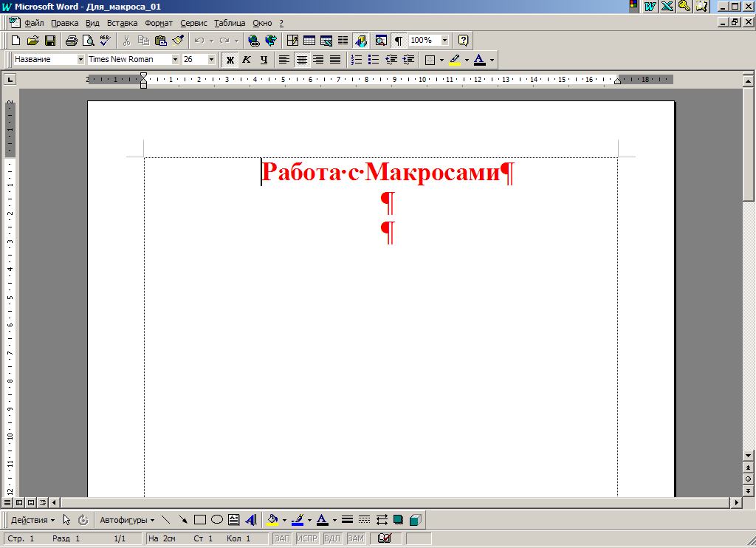Decrease paragraph indent
Screen dimensions: 756x548
pyautogui.click(x=391, y=60)
